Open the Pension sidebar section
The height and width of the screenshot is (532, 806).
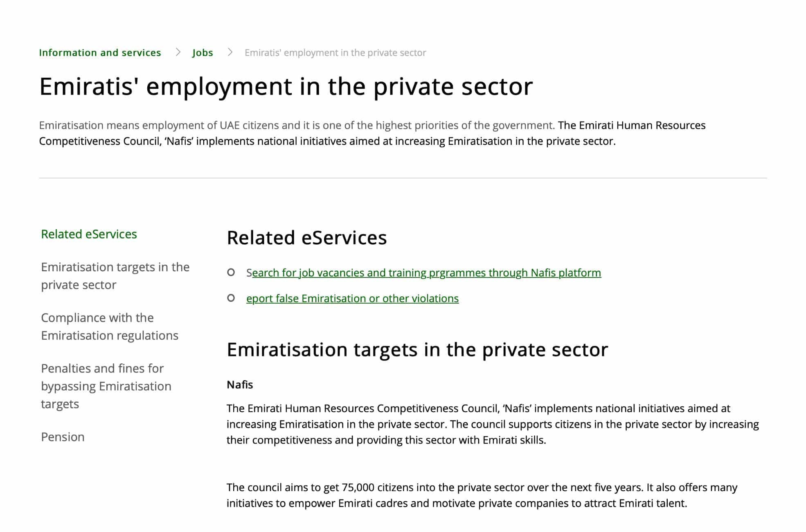point(62,437)
